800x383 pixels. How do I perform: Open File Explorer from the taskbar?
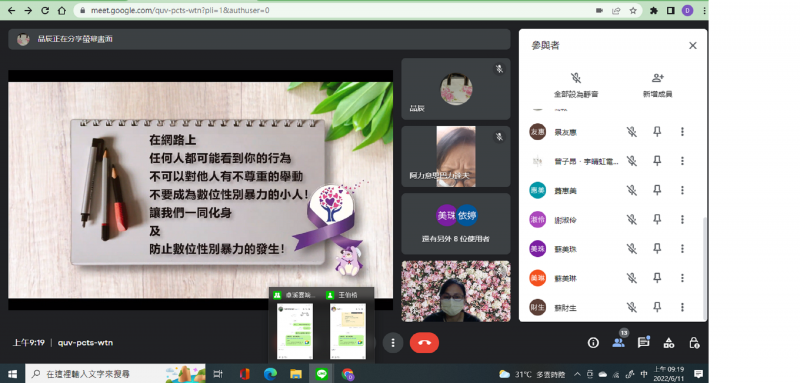click(296, 374)
